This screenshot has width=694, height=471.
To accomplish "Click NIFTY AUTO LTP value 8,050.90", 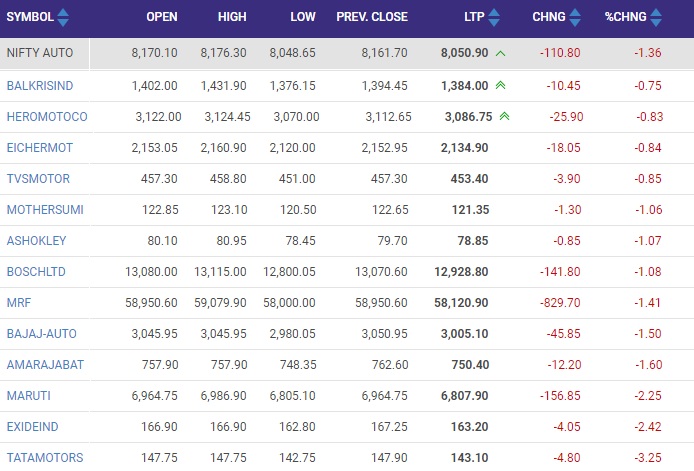I will point(464,53).
